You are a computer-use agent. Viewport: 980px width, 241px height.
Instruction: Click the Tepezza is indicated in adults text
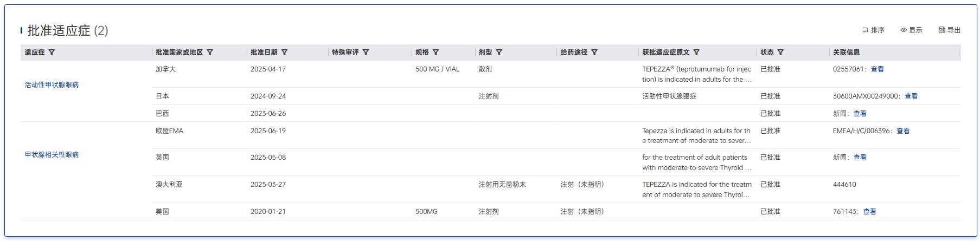click(x=697, y=136)
